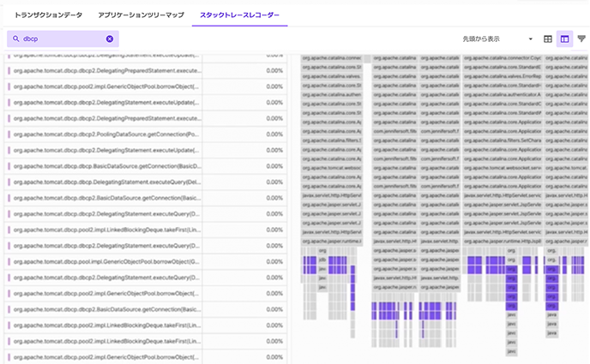Clear the dbcp search with the X icon

pos(110,39)
